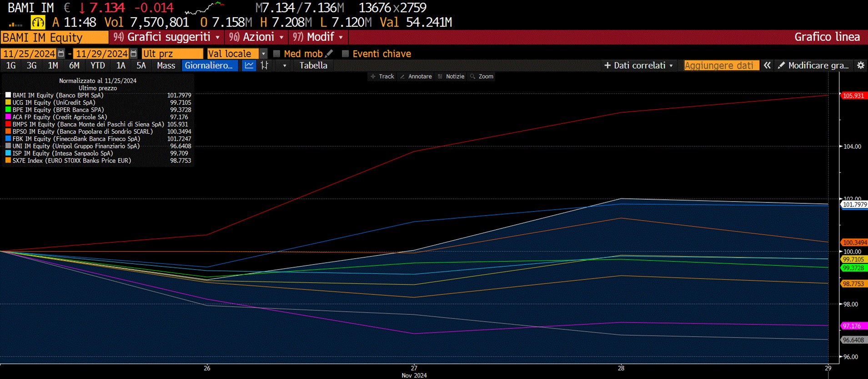The image size is (868, 379).
Task: Click the 27 date axis marker
Action: pyautogui.click(x=414, y=368)
